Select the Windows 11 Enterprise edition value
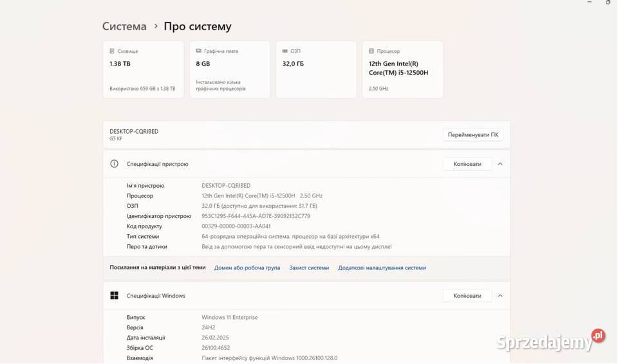This screenshot has height=364, width=618. click(229, 318)
